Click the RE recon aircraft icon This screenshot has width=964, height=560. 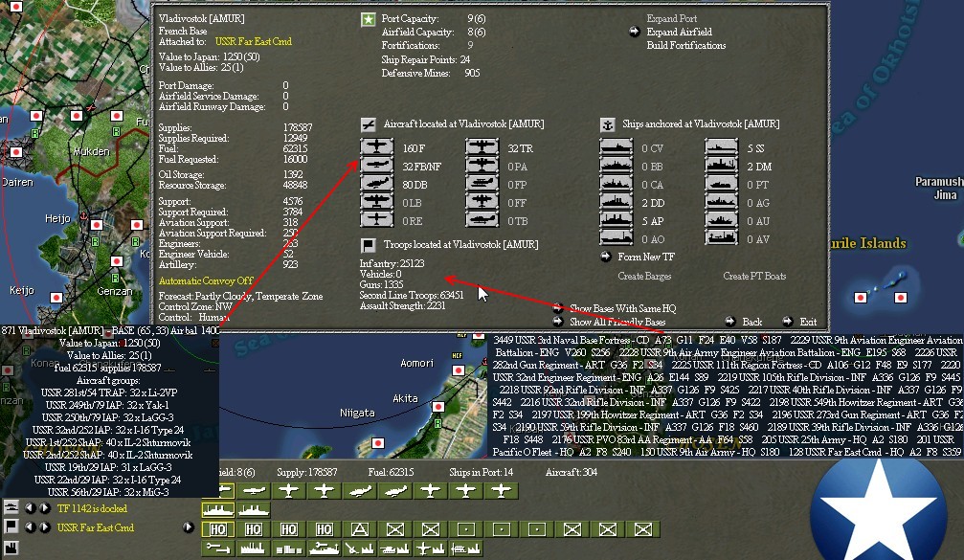click(x=376, y=220)
